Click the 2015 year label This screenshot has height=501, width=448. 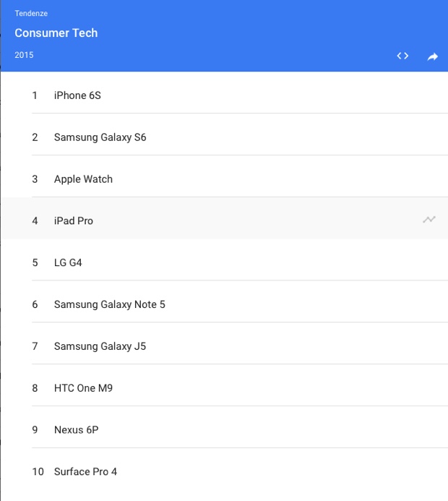point(24,56)
